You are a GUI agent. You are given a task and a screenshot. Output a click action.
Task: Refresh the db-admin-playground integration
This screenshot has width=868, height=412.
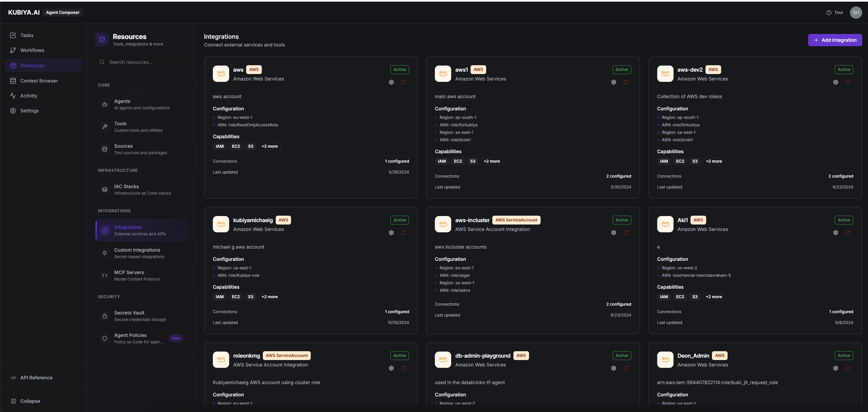click(x=626, y=368)
